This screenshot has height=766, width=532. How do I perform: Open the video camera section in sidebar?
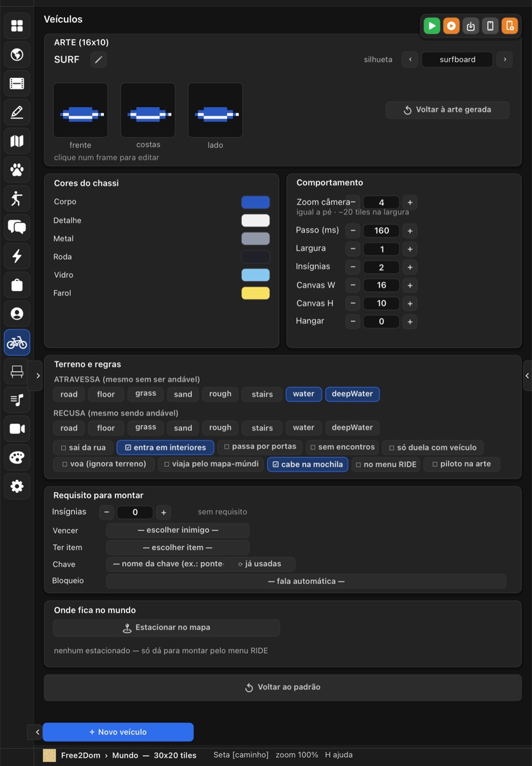(x=17, y=428)
